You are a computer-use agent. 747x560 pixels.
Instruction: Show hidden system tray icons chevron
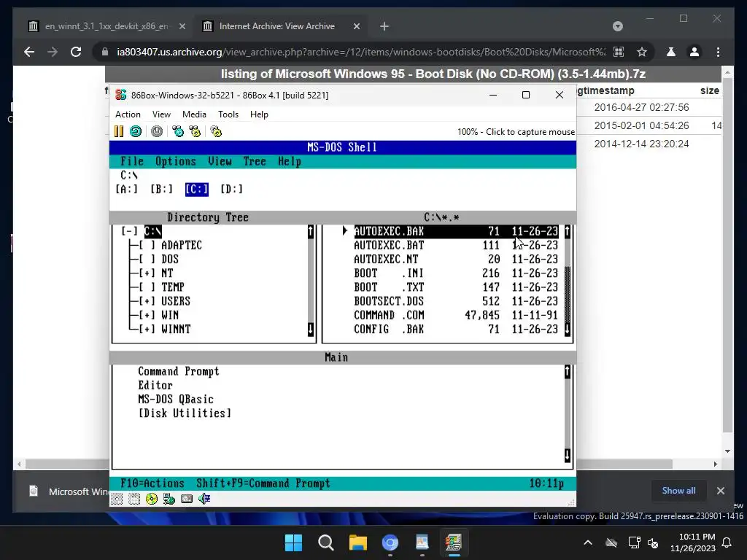tap(588, 542)
